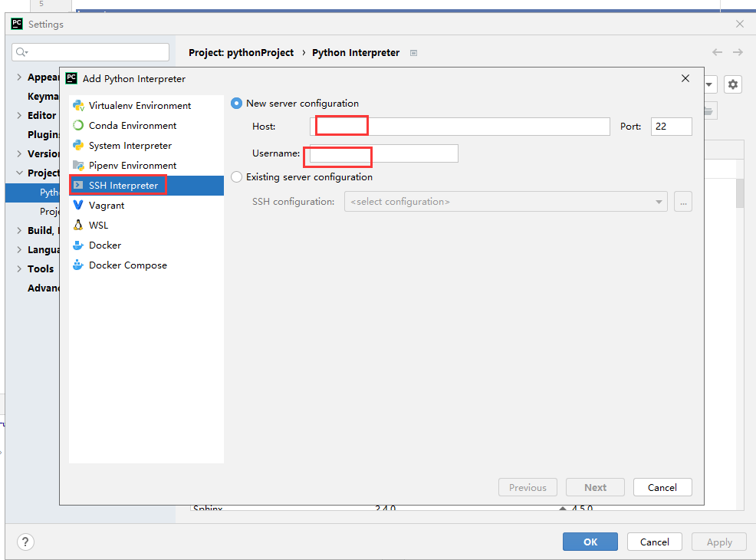The width and height of the screenshot is (756, 560).
Task: Open the Python Interpreter dropdown arrow in Settings
Action: (709, 84)
